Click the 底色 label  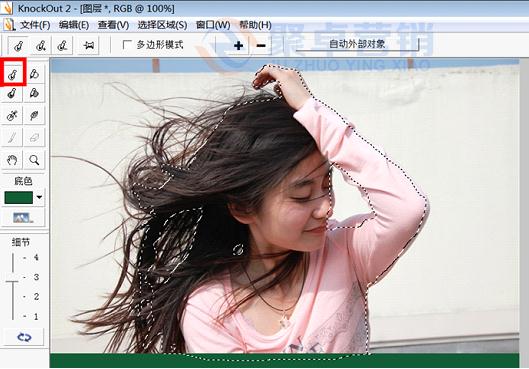pos(23,181)
